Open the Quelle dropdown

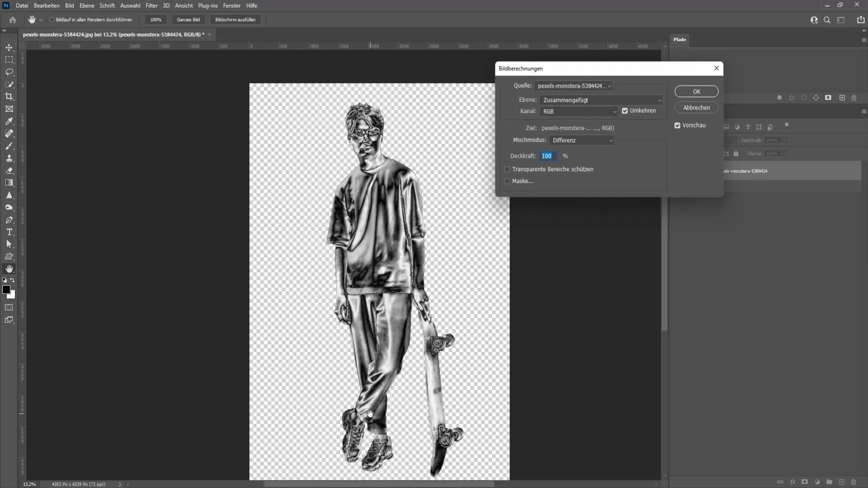tap(573, 86)
